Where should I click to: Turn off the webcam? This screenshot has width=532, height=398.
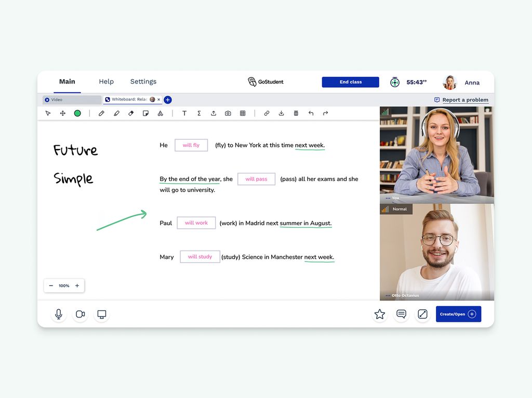coord(80,314)
